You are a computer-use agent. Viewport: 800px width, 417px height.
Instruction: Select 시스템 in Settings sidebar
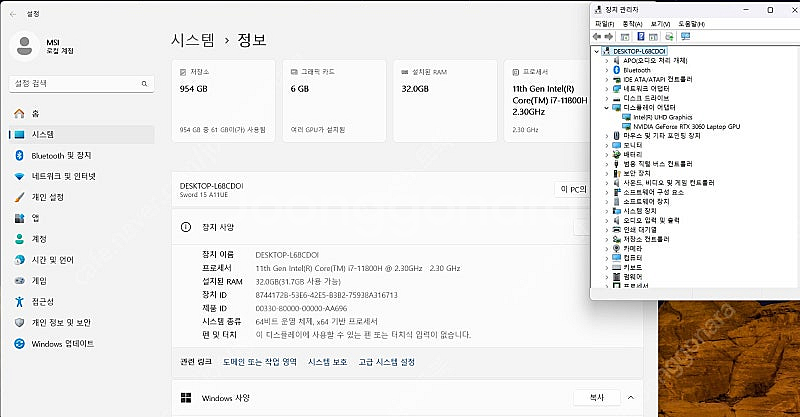(x=82, y=135)
